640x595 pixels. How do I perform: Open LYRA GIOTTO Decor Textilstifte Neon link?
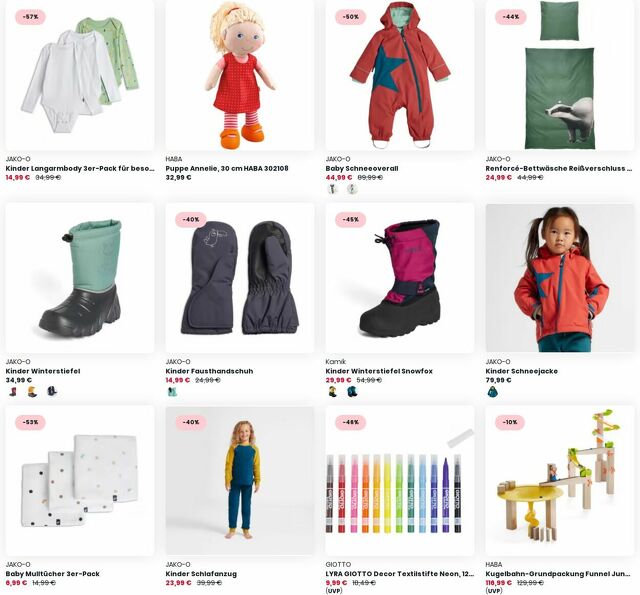(400, 574)
